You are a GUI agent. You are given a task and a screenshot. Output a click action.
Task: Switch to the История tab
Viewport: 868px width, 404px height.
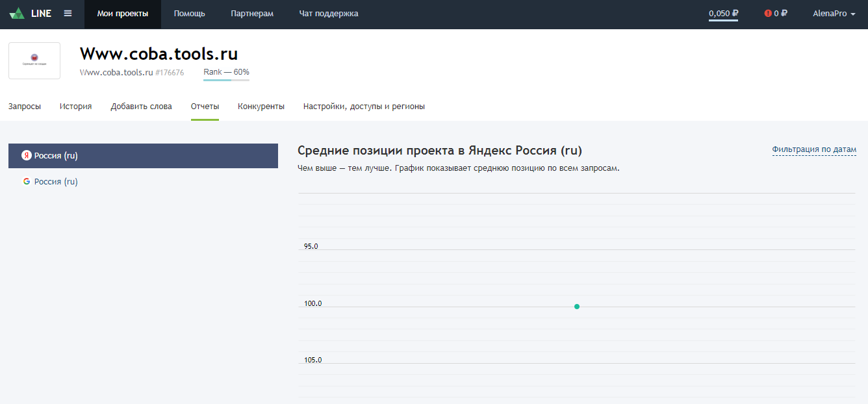click(75, 106)
